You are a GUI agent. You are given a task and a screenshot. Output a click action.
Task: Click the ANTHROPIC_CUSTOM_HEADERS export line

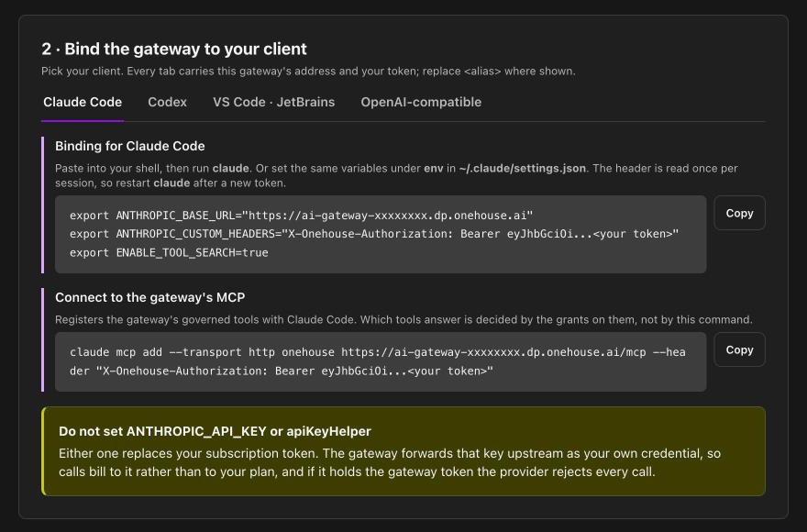[374, 234]
